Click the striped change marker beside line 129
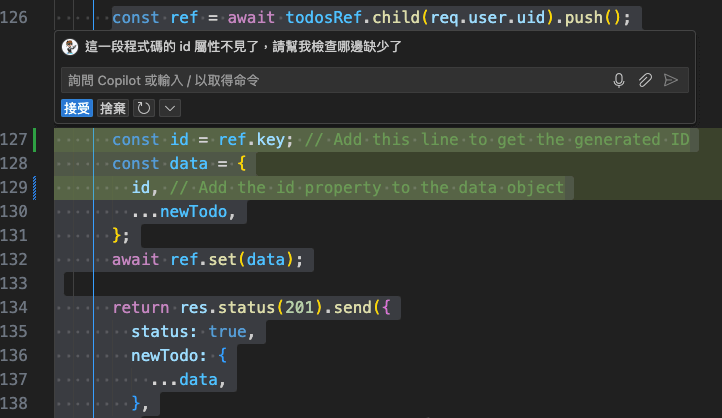 [36, 187]
